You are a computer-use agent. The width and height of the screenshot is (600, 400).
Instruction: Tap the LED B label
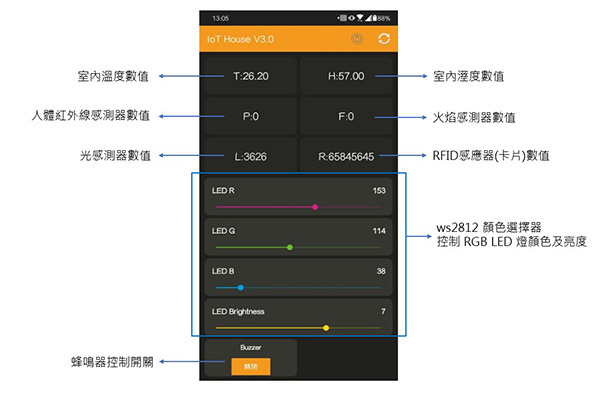coord(223,271)
